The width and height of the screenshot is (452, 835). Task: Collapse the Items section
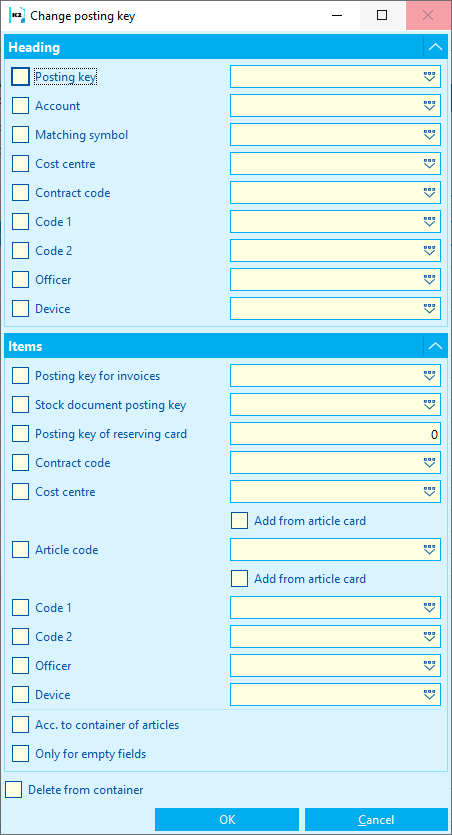click(x=435, y=346)
